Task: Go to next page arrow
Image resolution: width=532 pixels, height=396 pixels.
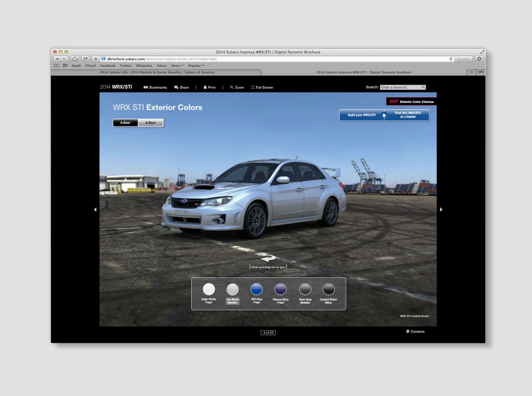Action: click(x=441, y=210)
